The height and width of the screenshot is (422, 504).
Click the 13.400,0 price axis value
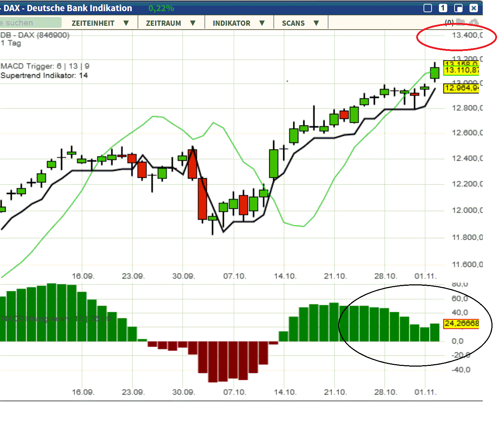(467, 35)
